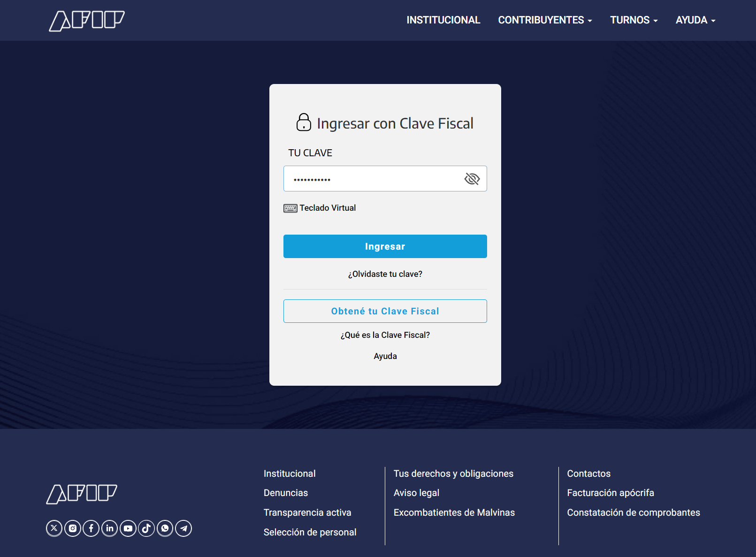Open the Telegram social icon
The image size is (756, 557).
[x=183, y=528]
